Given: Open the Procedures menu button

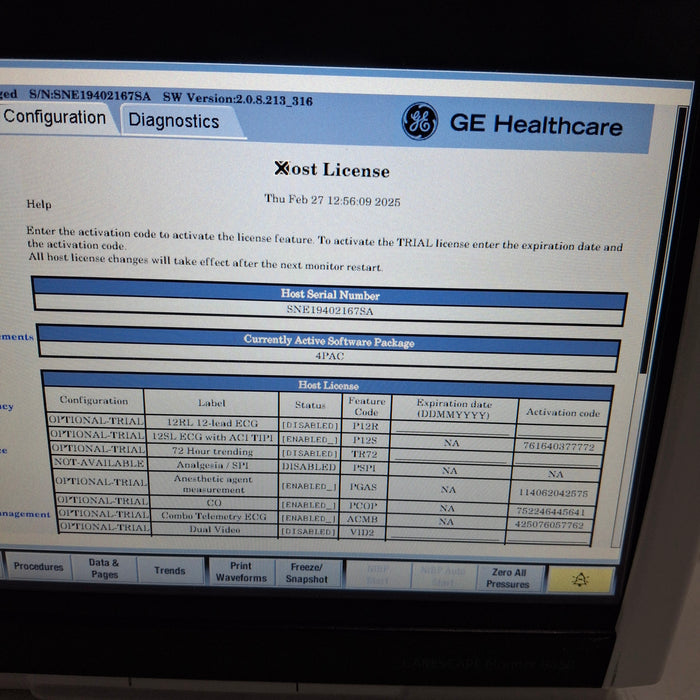Looking at the screenshot, I should [x=38, y=567].
